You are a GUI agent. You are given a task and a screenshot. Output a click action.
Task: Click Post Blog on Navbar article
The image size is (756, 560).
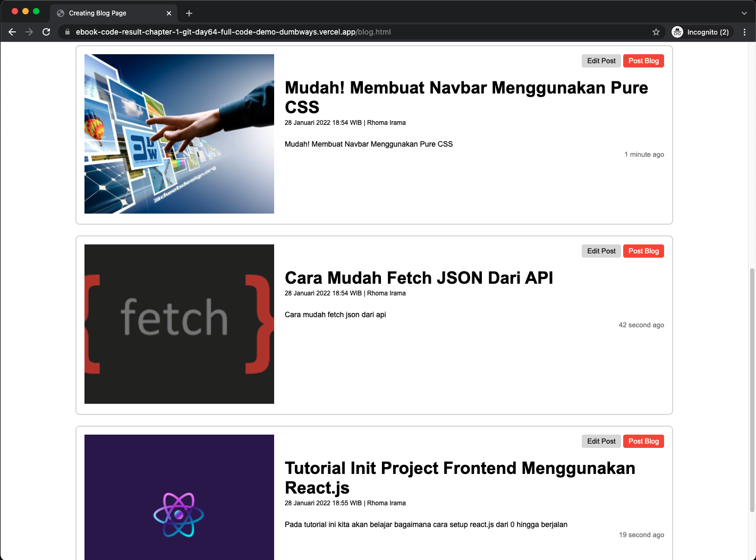[643, 61]
